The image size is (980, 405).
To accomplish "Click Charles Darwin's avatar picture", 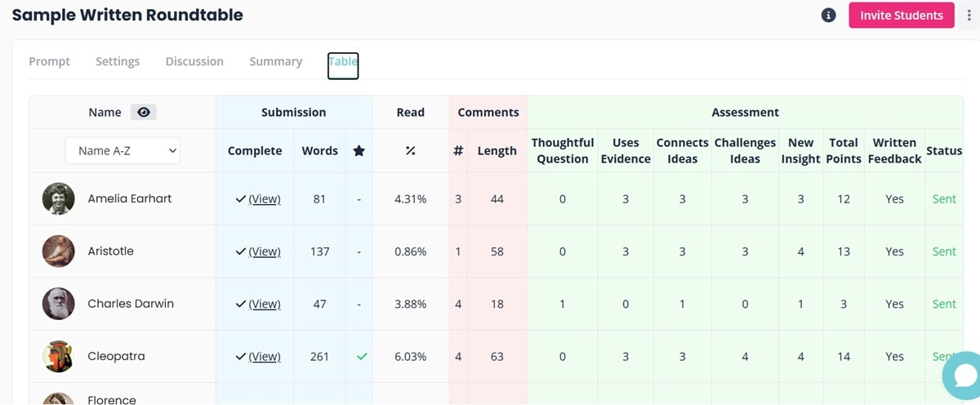I will 59,304.
